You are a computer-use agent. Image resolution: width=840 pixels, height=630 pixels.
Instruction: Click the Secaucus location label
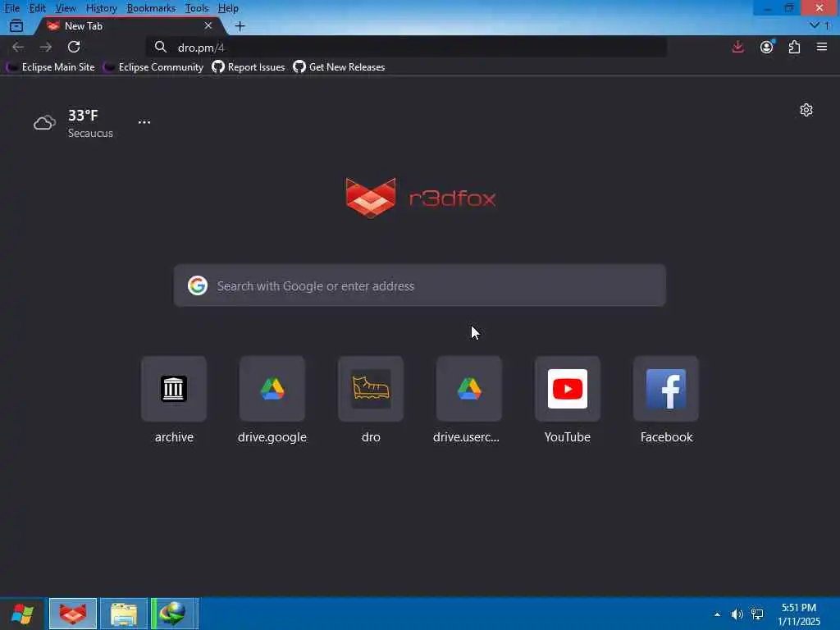point(90,134)
